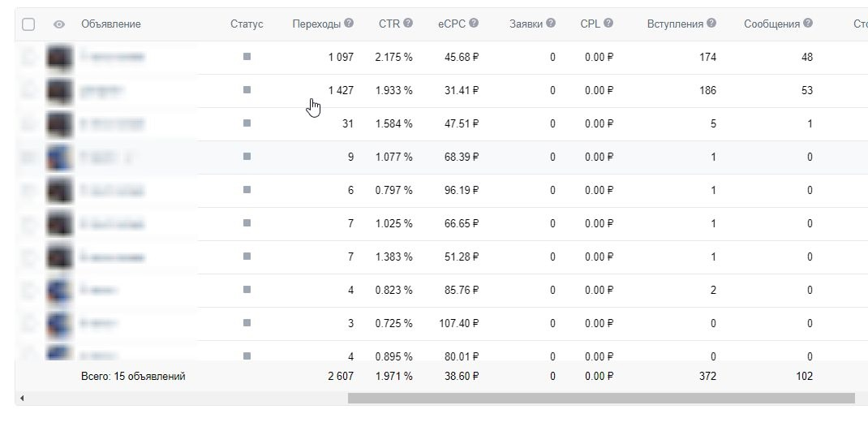The image size is (868, 427).
Task: Open help icon next to eCPC
Action: (474, 24)
